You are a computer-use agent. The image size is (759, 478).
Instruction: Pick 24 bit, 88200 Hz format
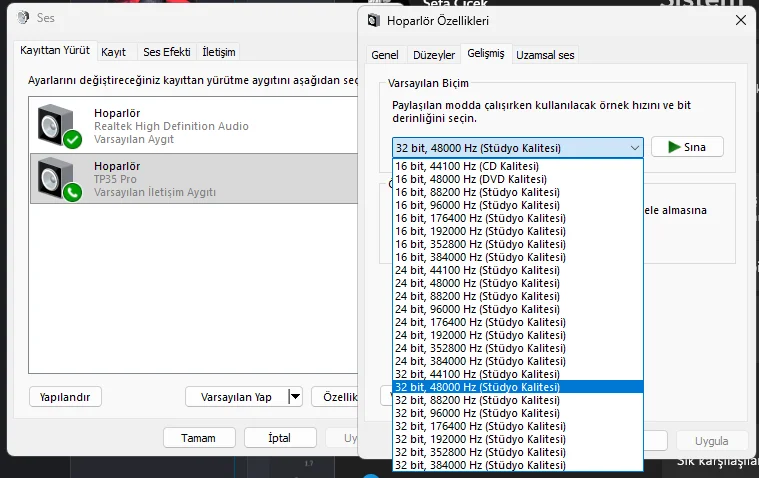tap(517, 296)
